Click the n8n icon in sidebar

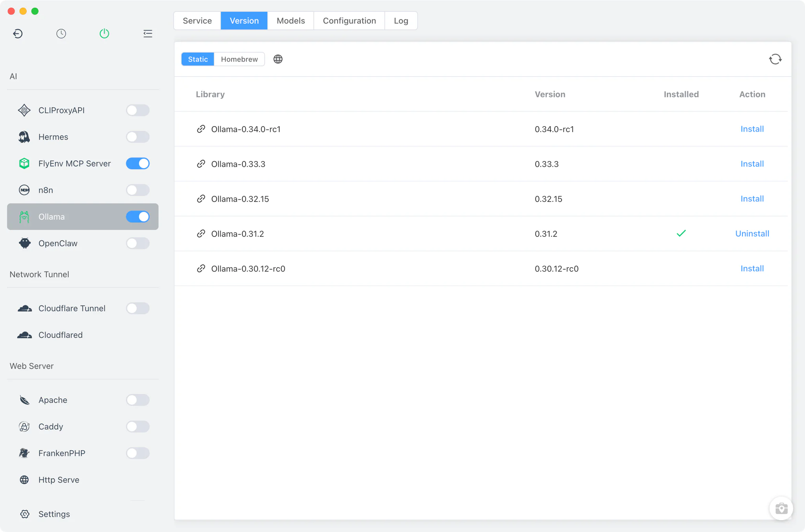click(x=24, y=190)
